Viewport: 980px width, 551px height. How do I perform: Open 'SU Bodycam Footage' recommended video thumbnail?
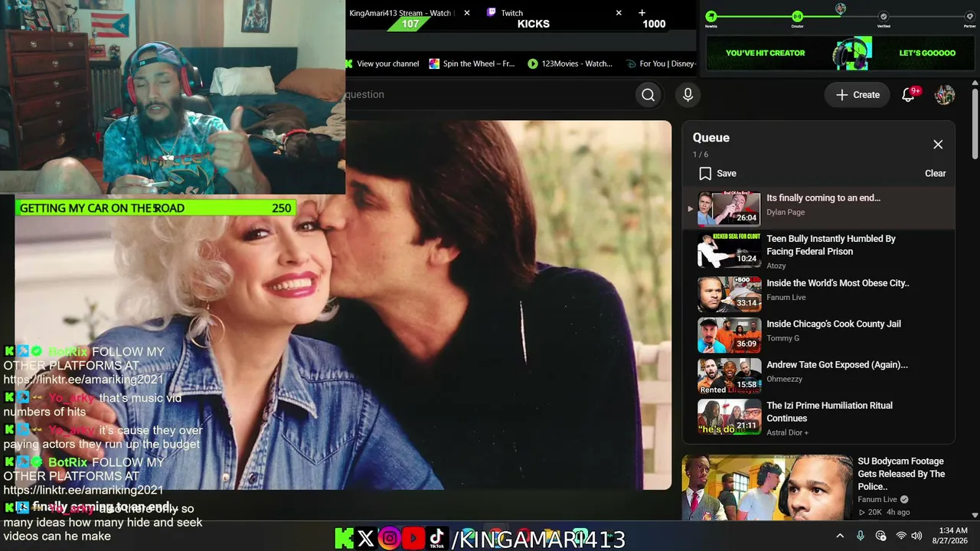click(x=766, y=487)
